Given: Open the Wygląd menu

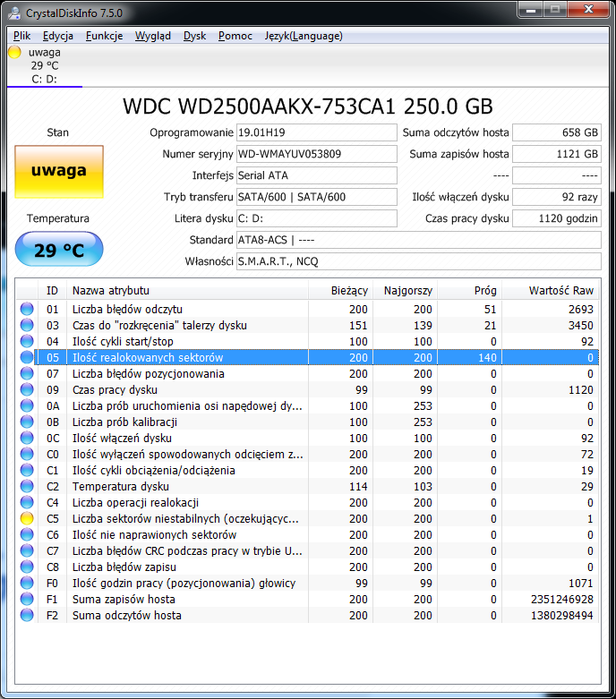Looking at the screenshot, I should pyautogui.click(x=153, y=36).
